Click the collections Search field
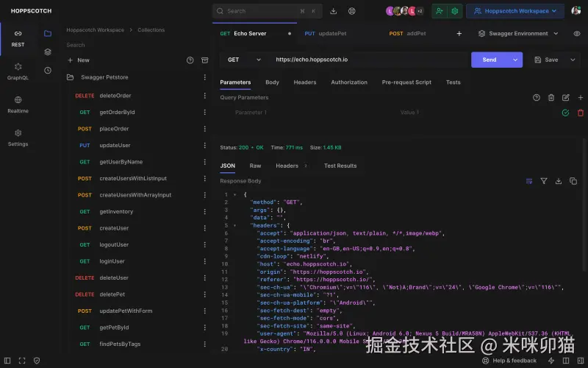Image resolution: width=588 pixels, height=368 pixels. coord(137,45)
